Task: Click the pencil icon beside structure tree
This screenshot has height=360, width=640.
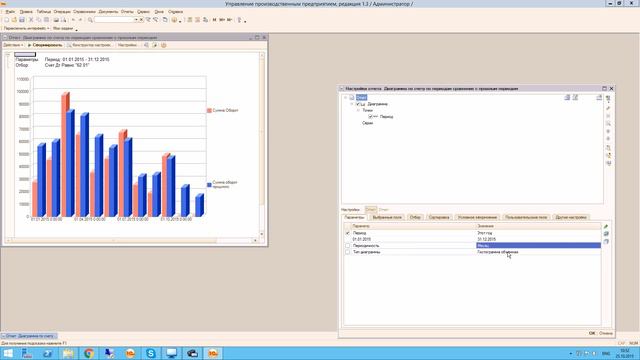Action: (x=608, y=108)
